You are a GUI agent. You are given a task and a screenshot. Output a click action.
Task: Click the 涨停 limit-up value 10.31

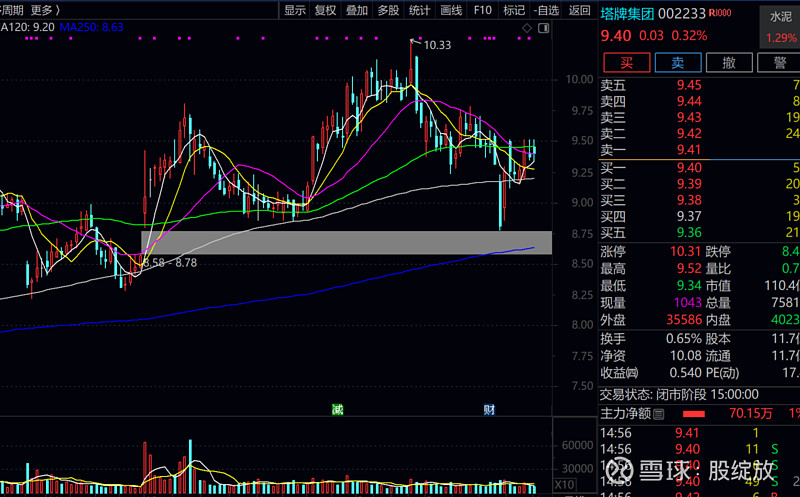(686, 251)
